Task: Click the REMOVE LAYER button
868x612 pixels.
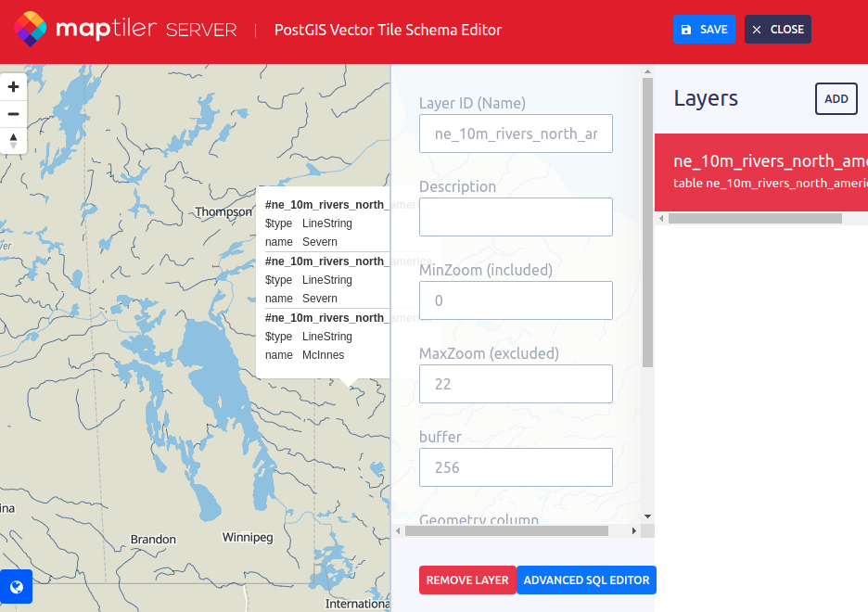Action: (x=467, y=580)
